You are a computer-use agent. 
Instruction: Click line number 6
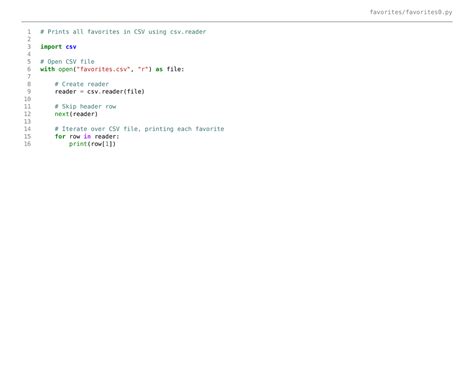(29, 69)
